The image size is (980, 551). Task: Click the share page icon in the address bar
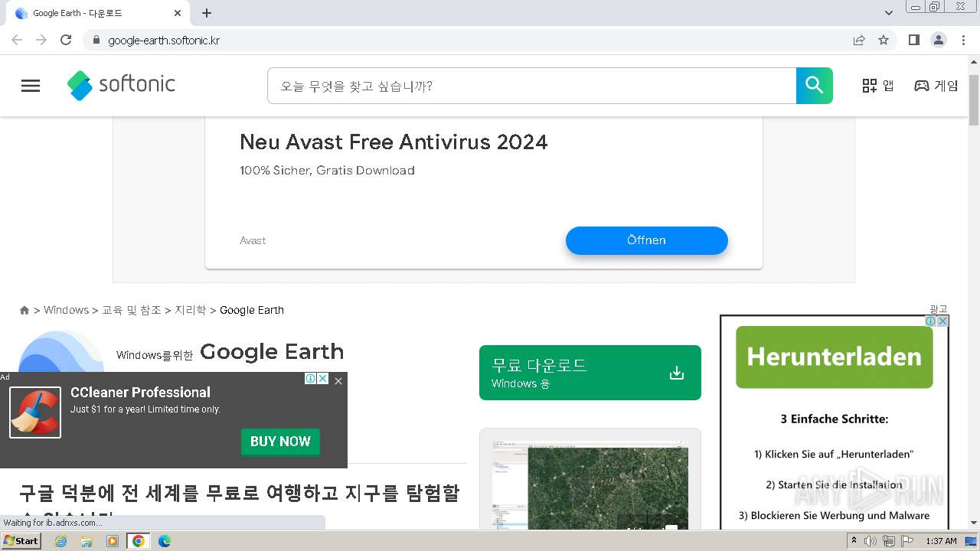pos(859,40)
